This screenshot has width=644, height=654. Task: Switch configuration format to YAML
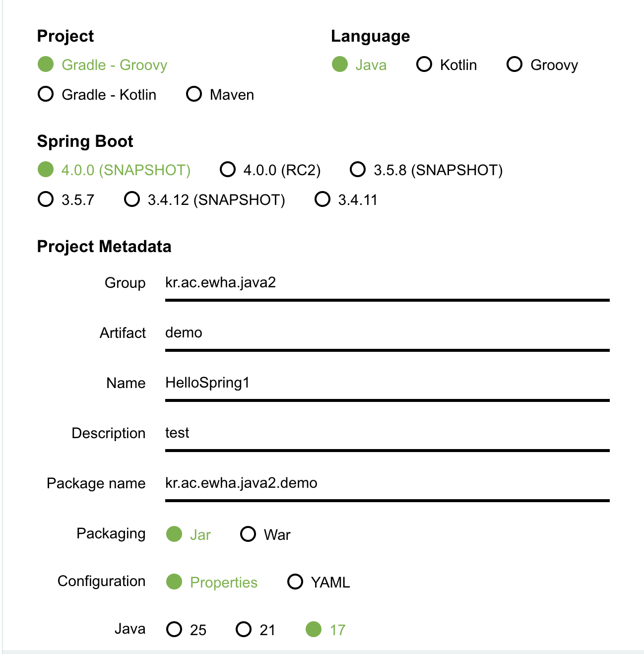point(295,582)
